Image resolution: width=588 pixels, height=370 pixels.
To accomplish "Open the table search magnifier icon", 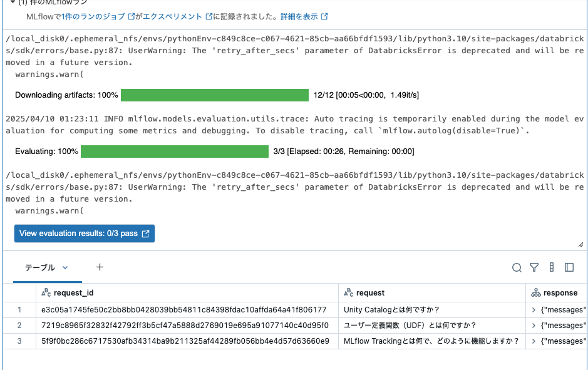I will pyautogui.click(x=517, y=267).
